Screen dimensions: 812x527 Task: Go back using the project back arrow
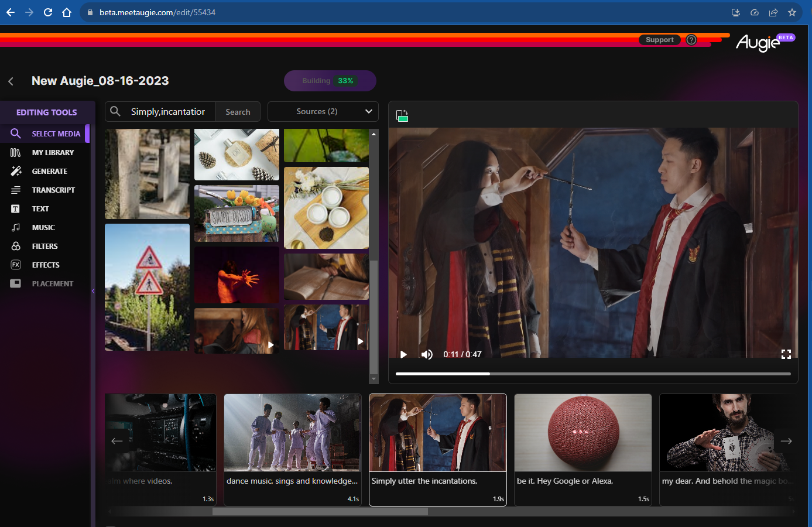(x=11, y=81)
